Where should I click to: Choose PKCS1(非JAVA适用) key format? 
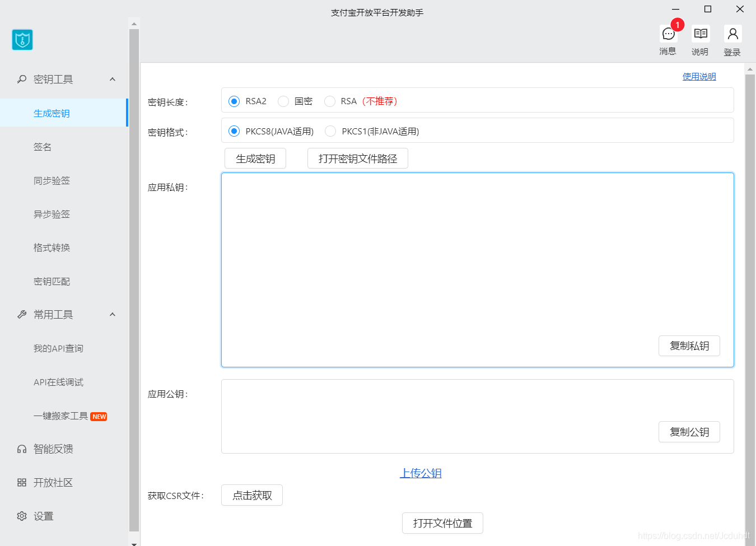pos(330,131)
